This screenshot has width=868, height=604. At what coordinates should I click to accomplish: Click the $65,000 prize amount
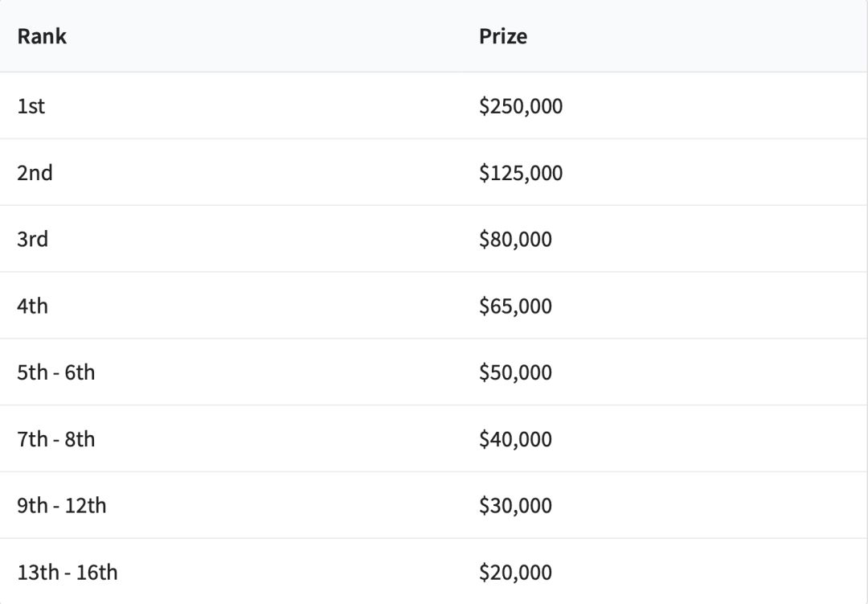coord(515,306)
